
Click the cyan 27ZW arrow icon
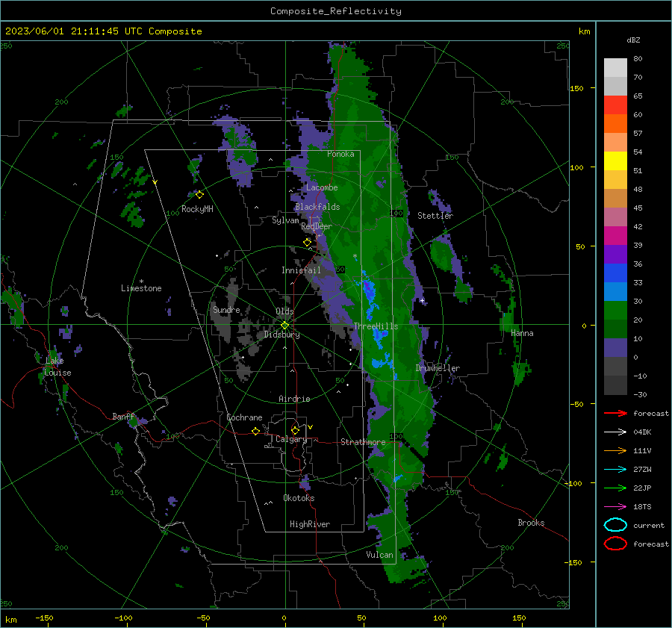tap(615, 470)
